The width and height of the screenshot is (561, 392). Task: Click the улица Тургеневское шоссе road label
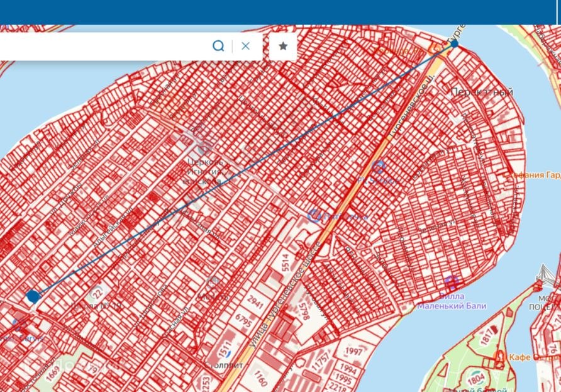(x=285, y=295)
